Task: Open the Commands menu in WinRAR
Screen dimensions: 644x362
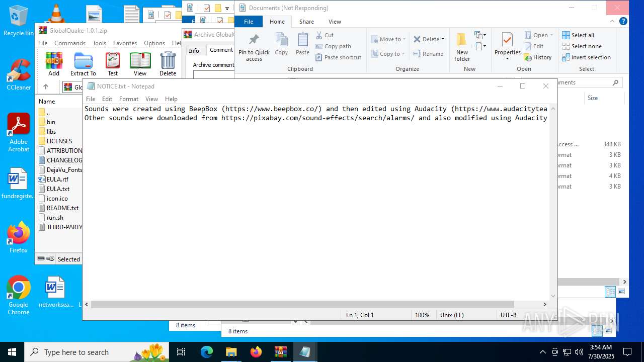Action: [x=70, y=43]
